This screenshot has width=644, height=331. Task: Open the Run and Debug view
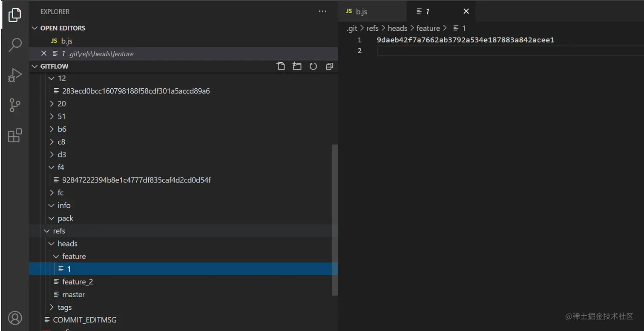(x=15, y=75)
